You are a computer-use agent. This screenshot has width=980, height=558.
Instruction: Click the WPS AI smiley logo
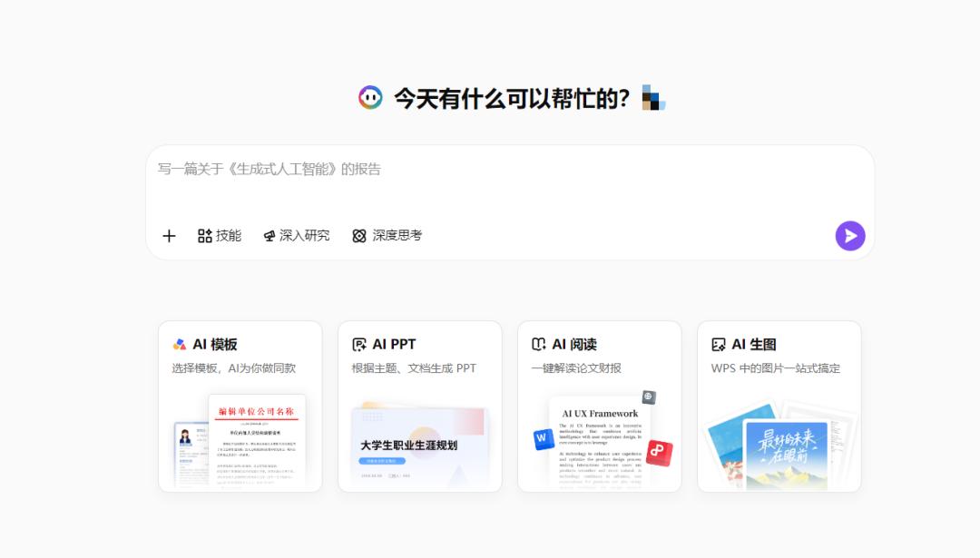click(x=370, y=98)
